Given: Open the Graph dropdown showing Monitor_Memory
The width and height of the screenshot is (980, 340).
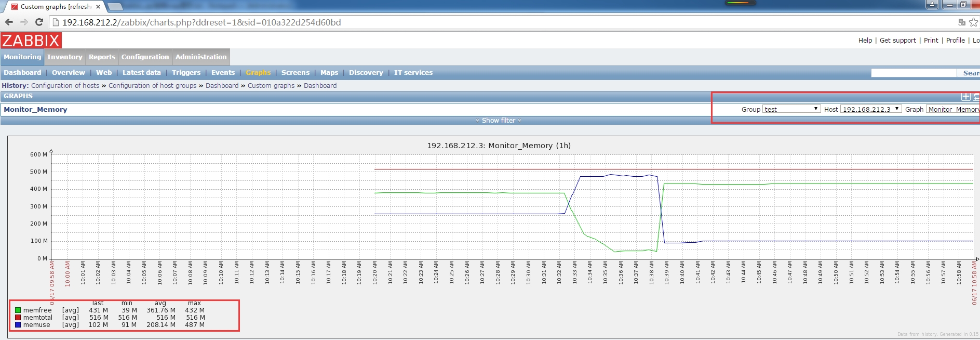Looking at the screenshot, I should click(x=953, y=109).
